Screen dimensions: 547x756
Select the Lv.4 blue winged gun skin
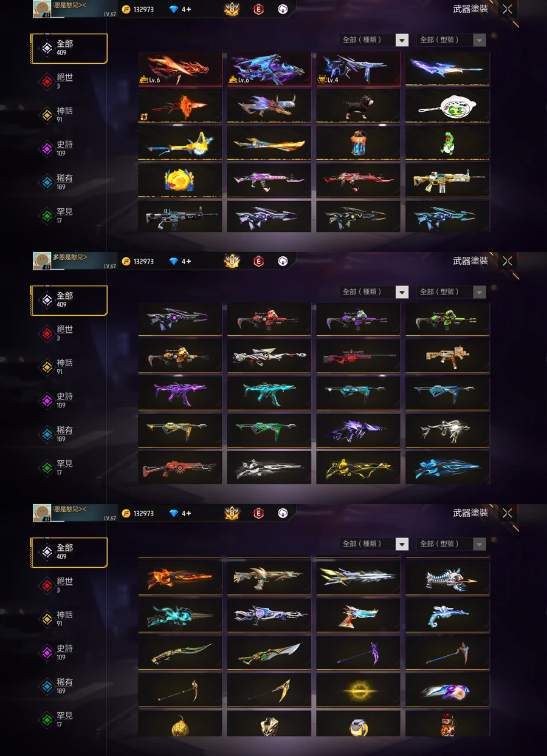pyautogui.click(x=358, y=69)
